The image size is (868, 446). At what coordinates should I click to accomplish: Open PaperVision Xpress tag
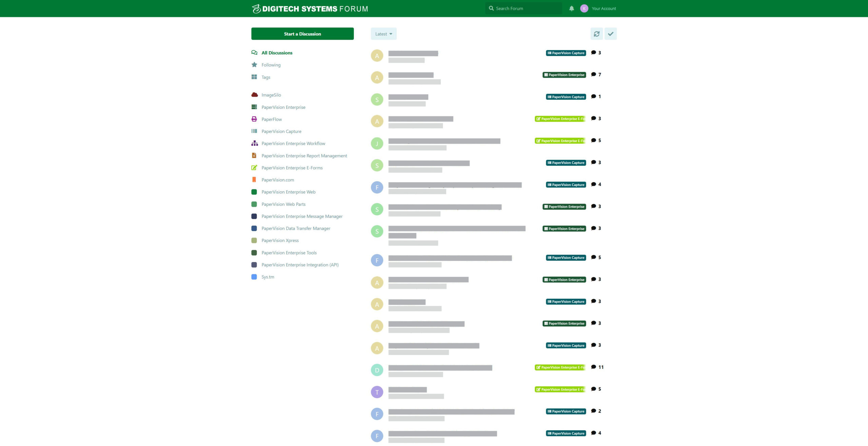280,240
